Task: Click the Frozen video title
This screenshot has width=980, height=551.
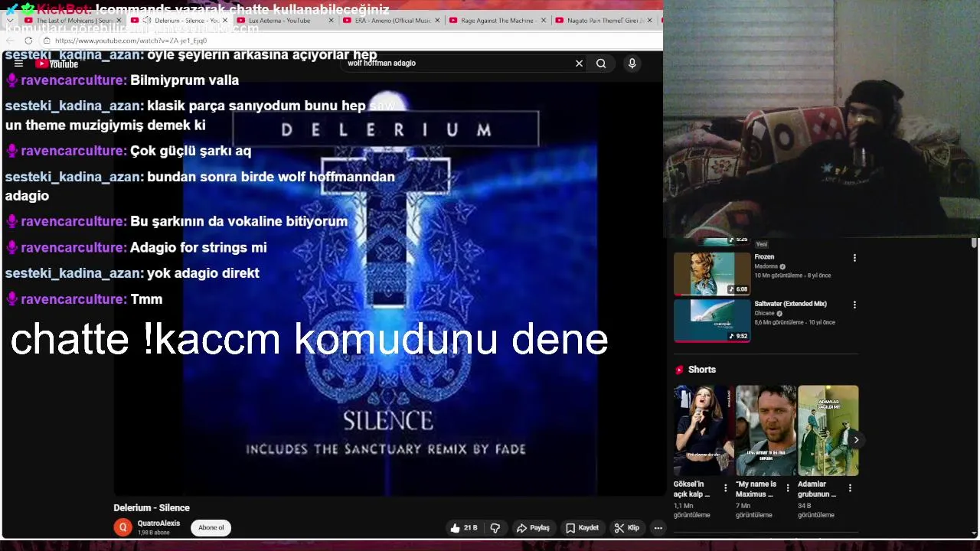Action: click(x=764, y=257)
